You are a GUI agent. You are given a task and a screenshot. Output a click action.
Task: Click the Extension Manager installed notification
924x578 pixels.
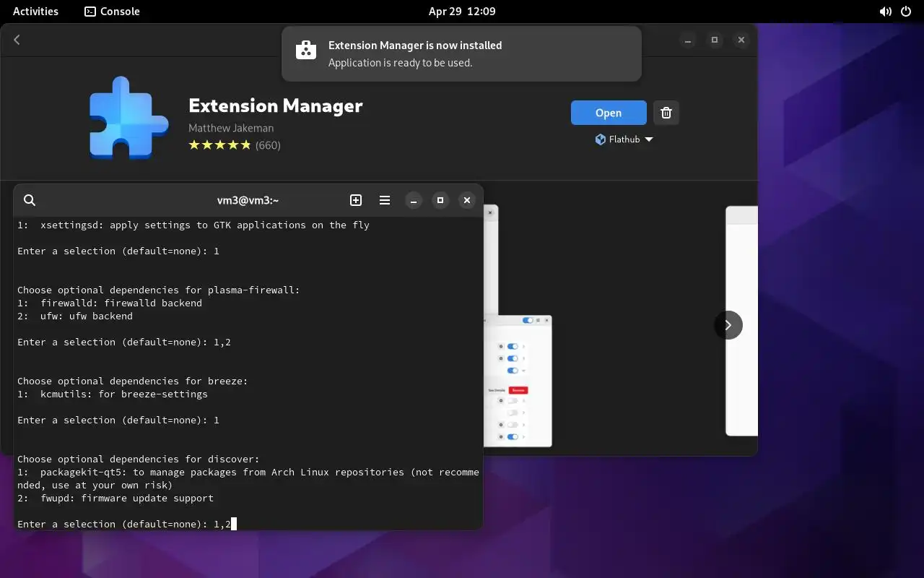coord(461,53)
